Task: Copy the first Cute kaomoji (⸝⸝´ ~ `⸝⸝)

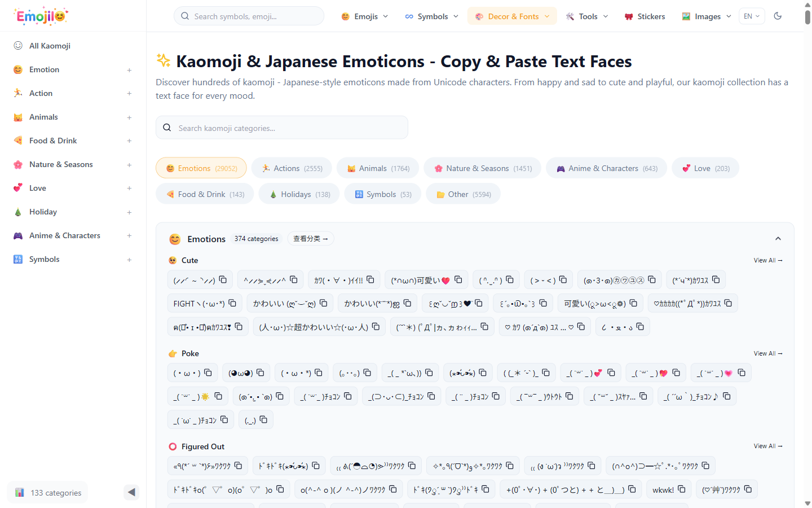Action: 223,279
